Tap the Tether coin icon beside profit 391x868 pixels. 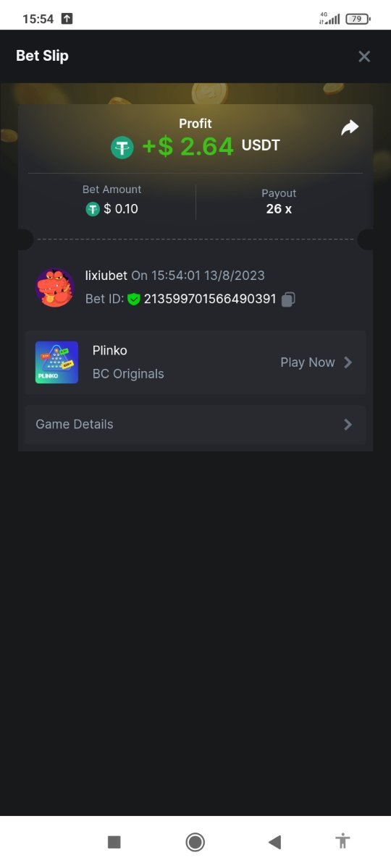coord(122,148)
